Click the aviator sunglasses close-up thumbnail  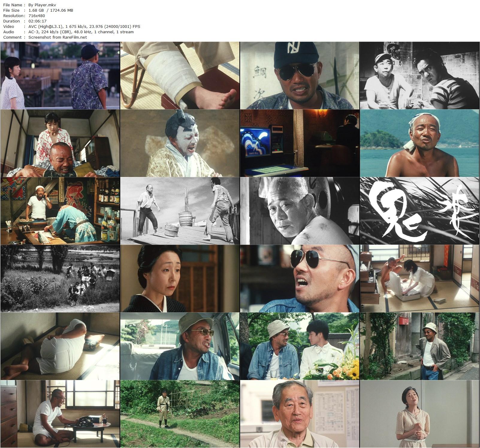coord(300,280)
